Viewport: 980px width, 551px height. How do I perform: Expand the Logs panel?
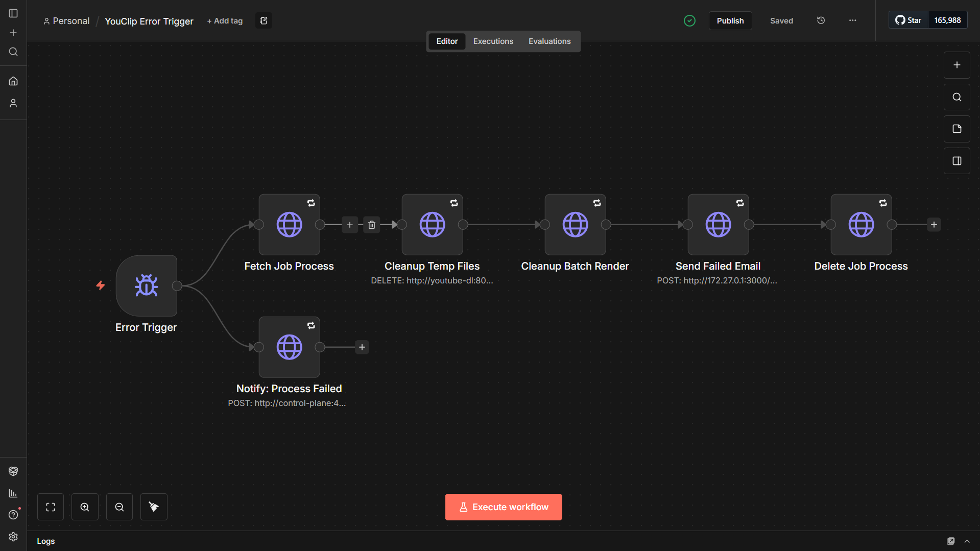[968, 541]
